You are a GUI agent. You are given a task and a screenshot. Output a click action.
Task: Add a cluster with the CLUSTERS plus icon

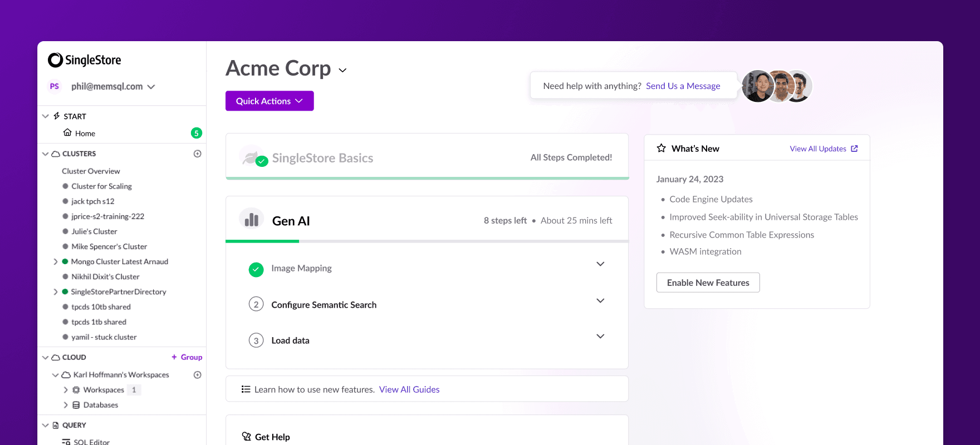(x=197, y=154)
